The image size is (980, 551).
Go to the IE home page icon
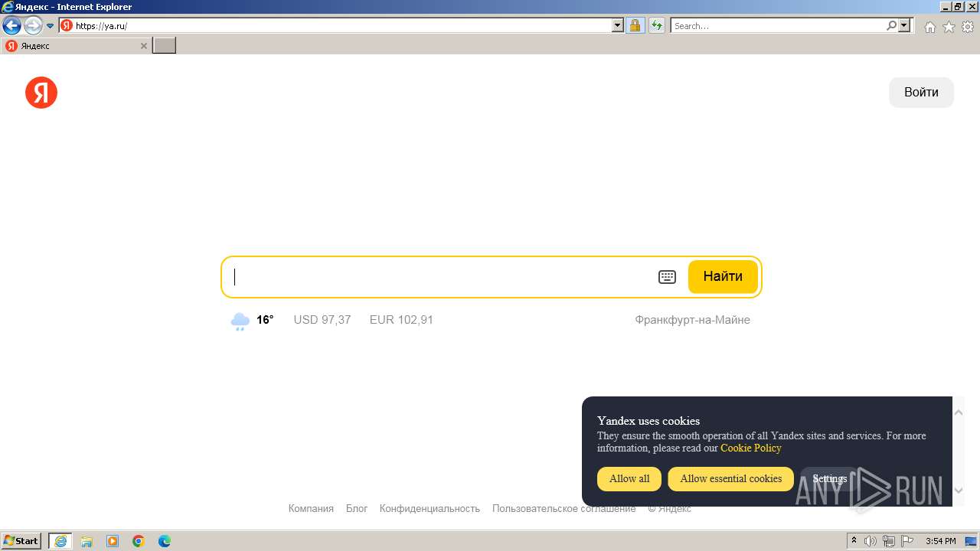(x=929, y=27)
